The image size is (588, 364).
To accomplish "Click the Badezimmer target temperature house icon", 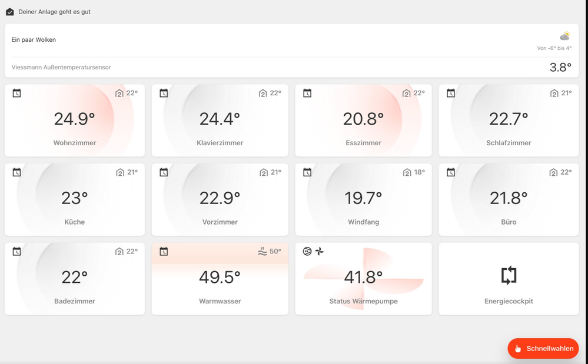I will click(x=119, y=252).
